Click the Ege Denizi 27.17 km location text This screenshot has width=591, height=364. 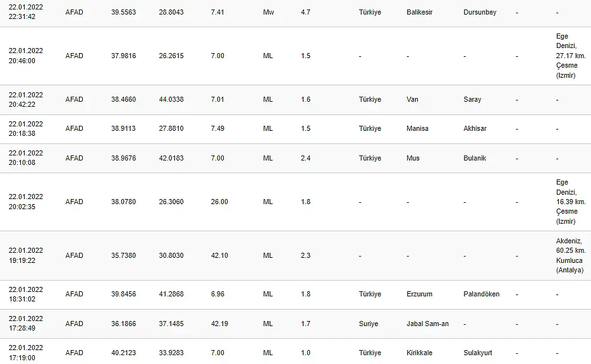coord(571,56)
